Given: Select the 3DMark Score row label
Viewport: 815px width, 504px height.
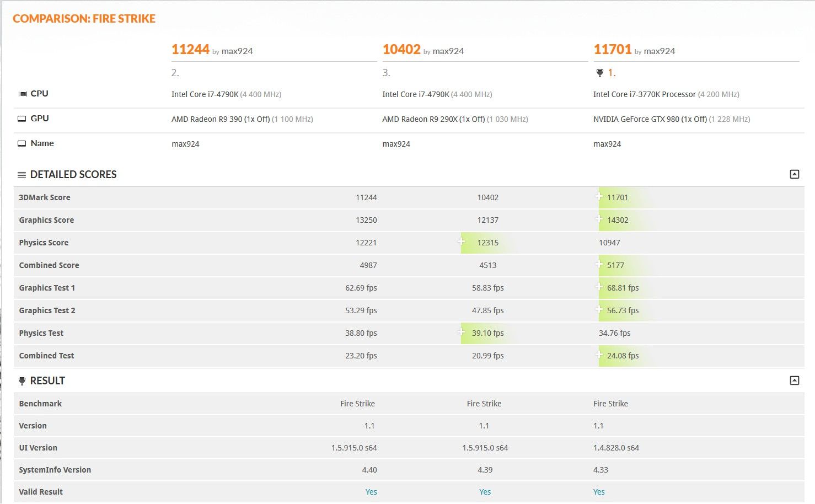Looking at the screenshot, I should coord(45,197).
